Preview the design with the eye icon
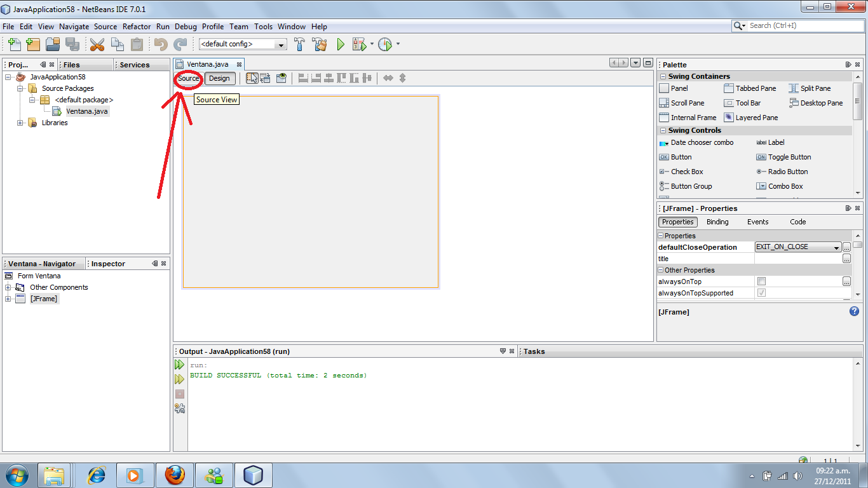Screen dimensions: 868x488 (281, 78)
